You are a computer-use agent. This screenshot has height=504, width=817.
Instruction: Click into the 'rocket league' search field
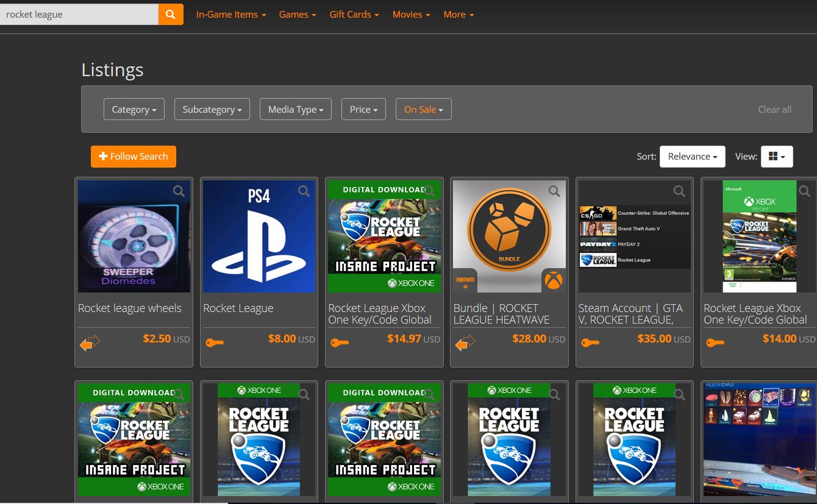pyautogui.click(x=79, y=14)
